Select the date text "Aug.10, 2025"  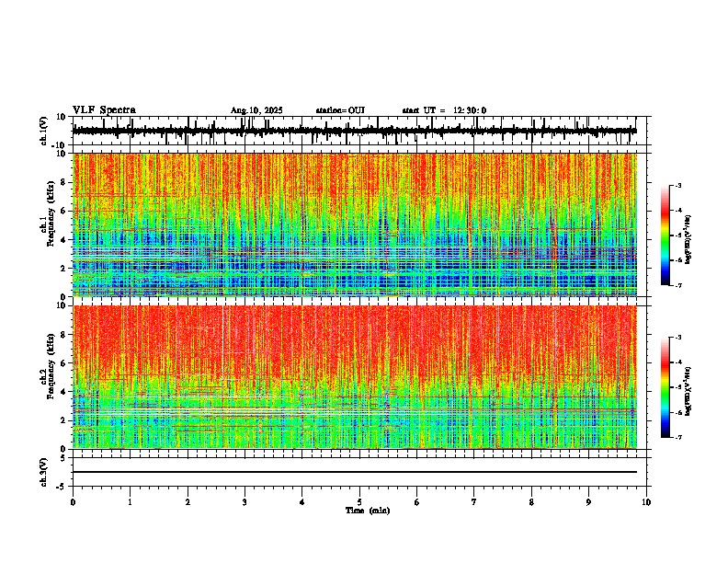pyautogui.click(x=256, y=110)
